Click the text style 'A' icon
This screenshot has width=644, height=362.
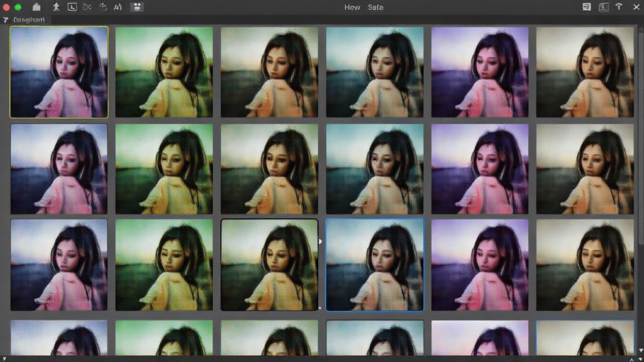tap(118, 7)
